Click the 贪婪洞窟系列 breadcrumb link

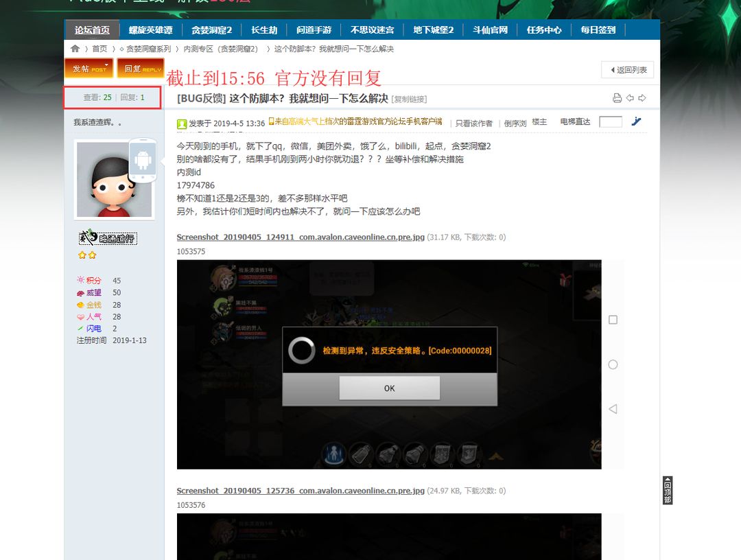(148, 49)
